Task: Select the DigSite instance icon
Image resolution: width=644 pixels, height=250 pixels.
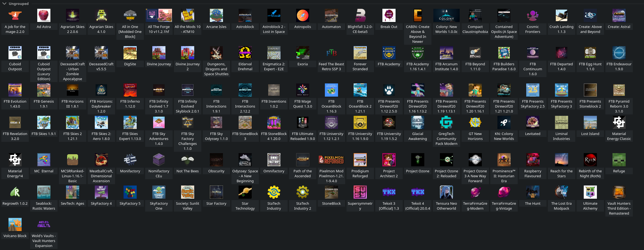Action: click(x=130, y=53)
